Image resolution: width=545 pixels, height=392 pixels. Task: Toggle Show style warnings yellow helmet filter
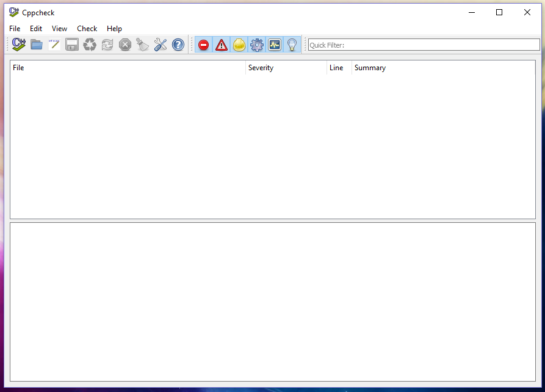pyautogui.click(x=239, y=45)
